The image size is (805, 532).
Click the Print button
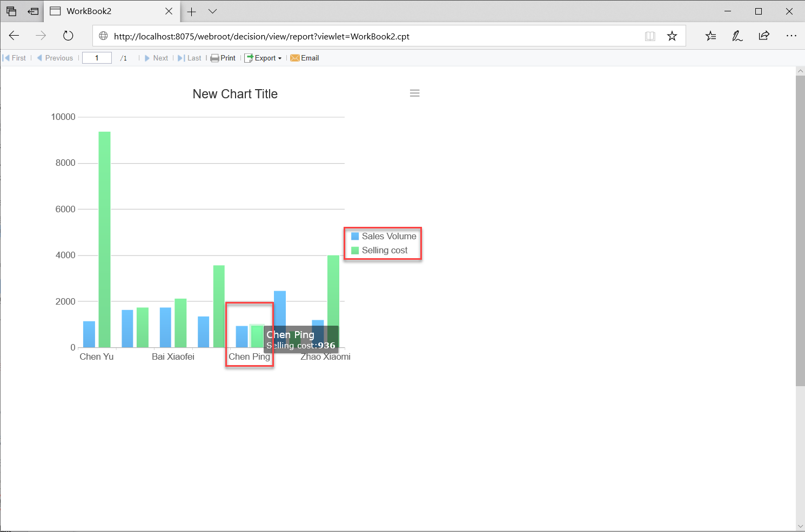click(x=223, y=58)
